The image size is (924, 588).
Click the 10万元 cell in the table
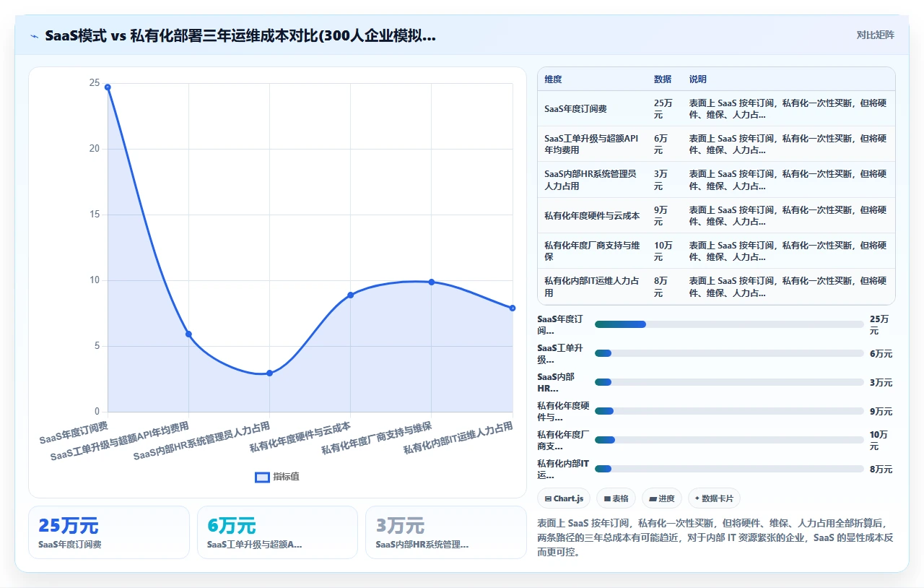click(x=663, y=251)
